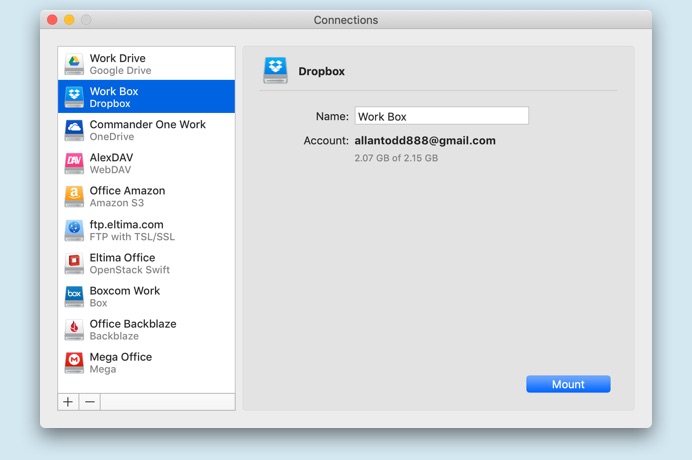Select the Eltima Office connection name
The height and width of the screenshot is (460, 692).
(122, 257)
